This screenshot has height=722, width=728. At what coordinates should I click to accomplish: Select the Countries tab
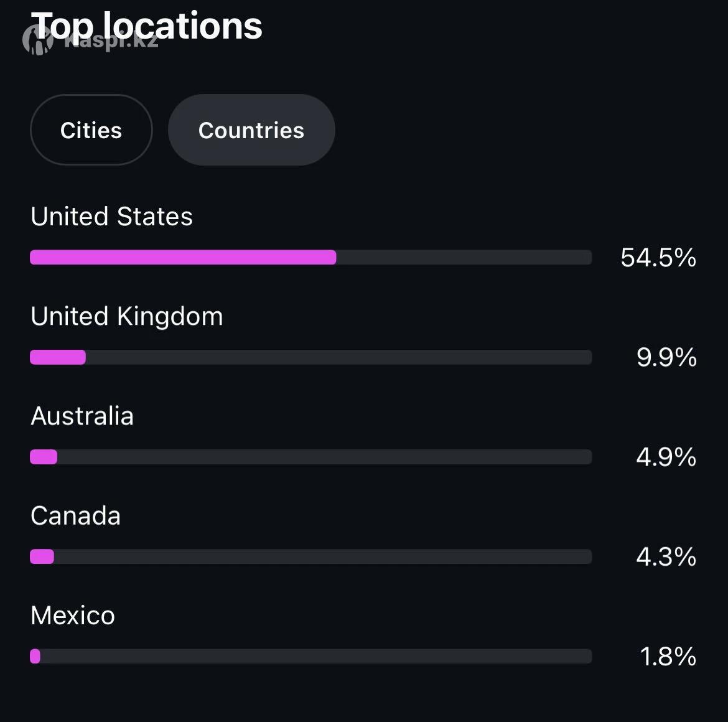tap(251, 130)
